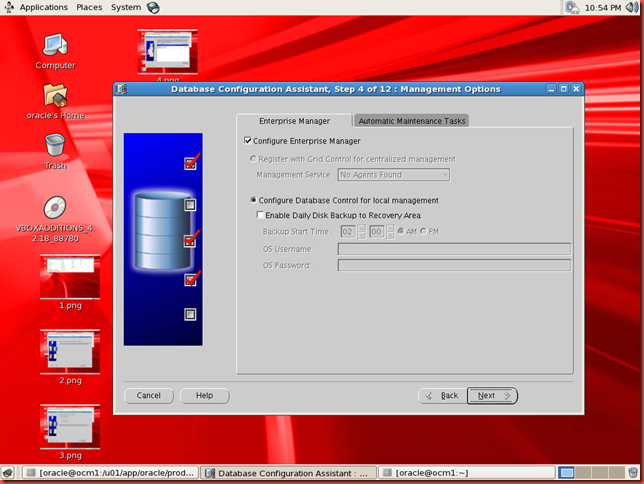The width and height of the screenshot is (644, 484).
Task: Select Register with Grid Control radio
Action: point(253,159)
